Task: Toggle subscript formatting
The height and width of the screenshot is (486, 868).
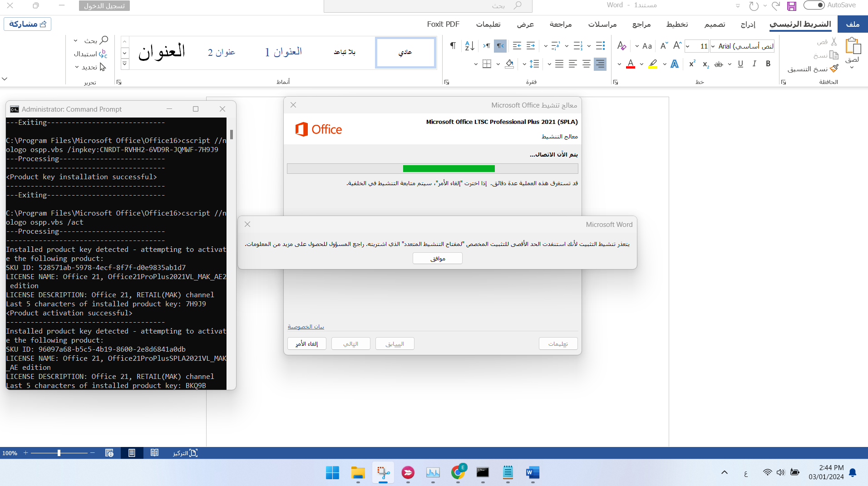Action: (x=705, y=64)
